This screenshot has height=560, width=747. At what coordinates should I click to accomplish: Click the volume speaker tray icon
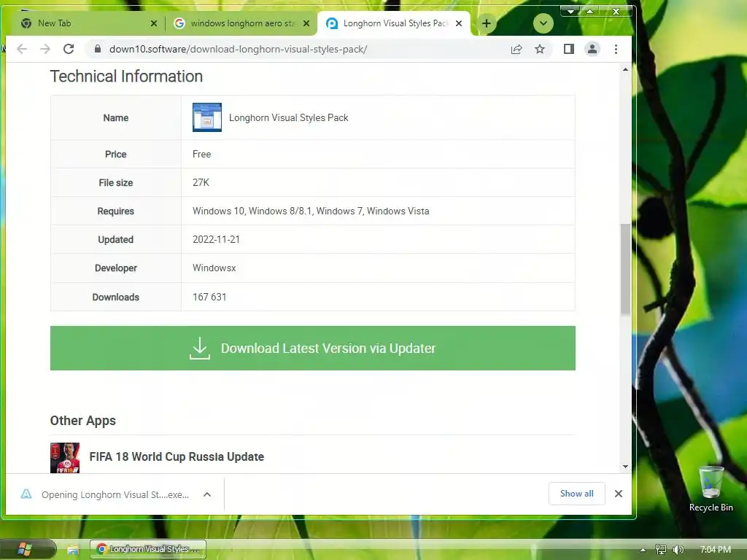click(x=678, y=550)
